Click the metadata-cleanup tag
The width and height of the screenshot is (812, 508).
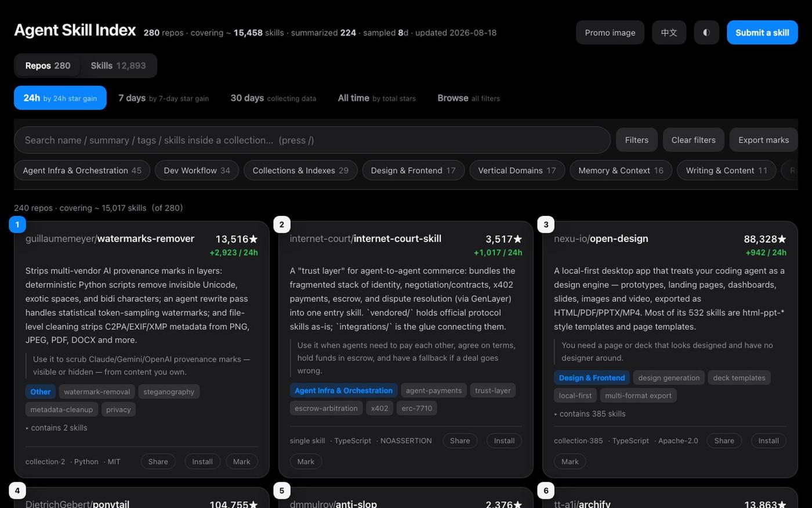61,409
